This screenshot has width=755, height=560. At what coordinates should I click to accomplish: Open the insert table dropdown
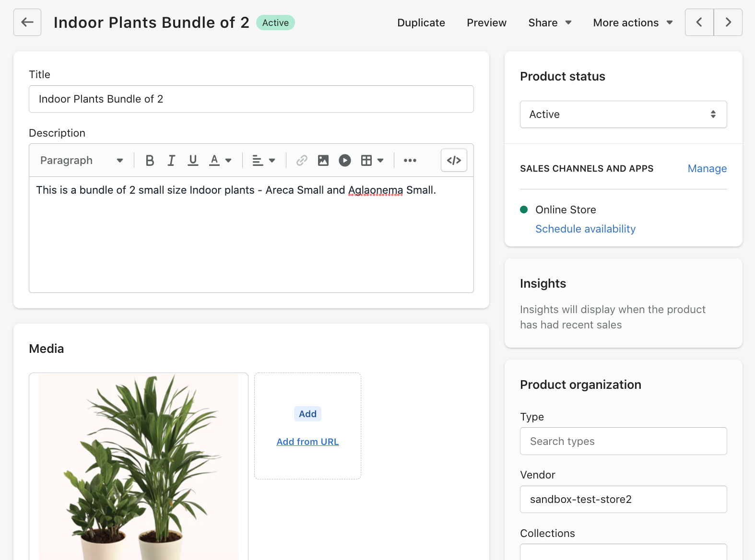(372, 161)
